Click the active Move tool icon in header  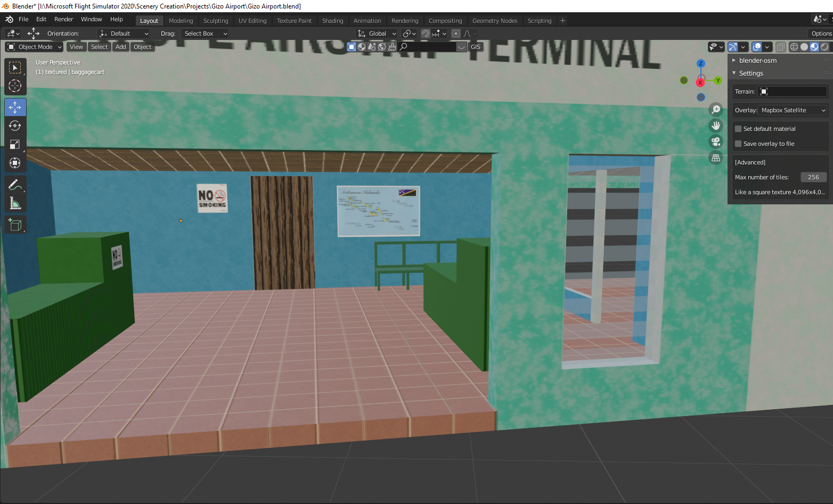tap(34, 33)
